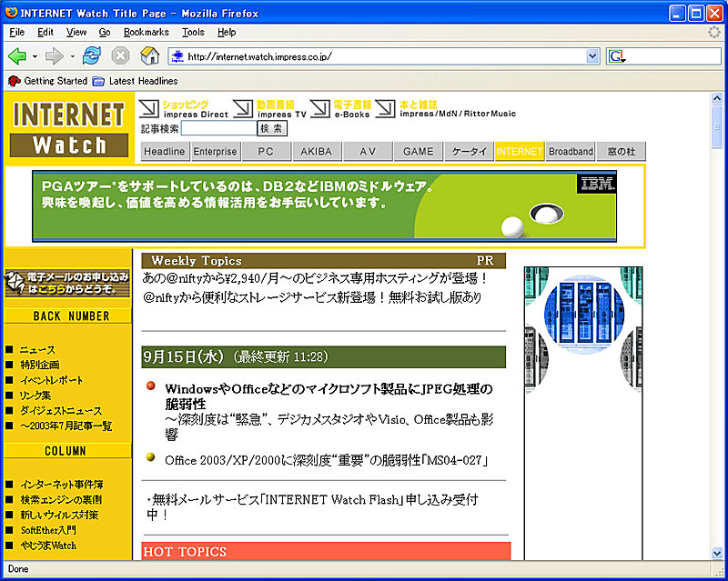Open the Google search engine selector
The width and height of the screenshot is (728, 581).
click(x=618, y=56)
